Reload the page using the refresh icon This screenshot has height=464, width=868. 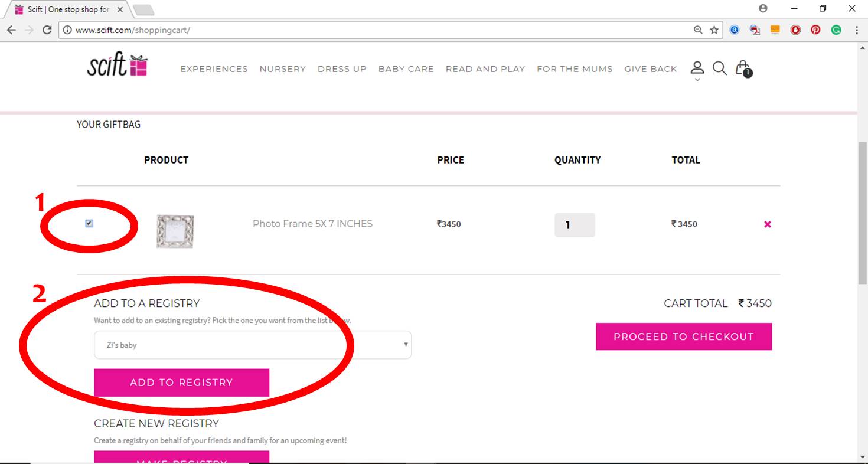(x=47, y=30)
